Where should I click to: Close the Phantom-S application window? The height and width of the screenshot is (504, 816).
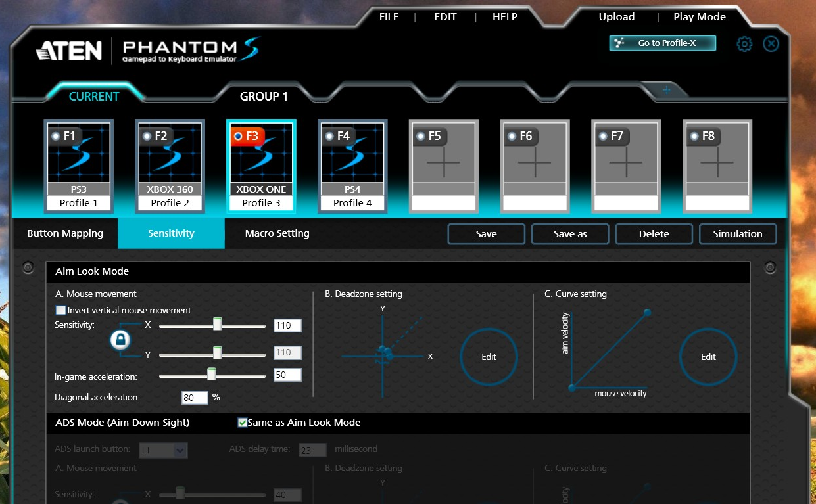(x=771, y=44)
